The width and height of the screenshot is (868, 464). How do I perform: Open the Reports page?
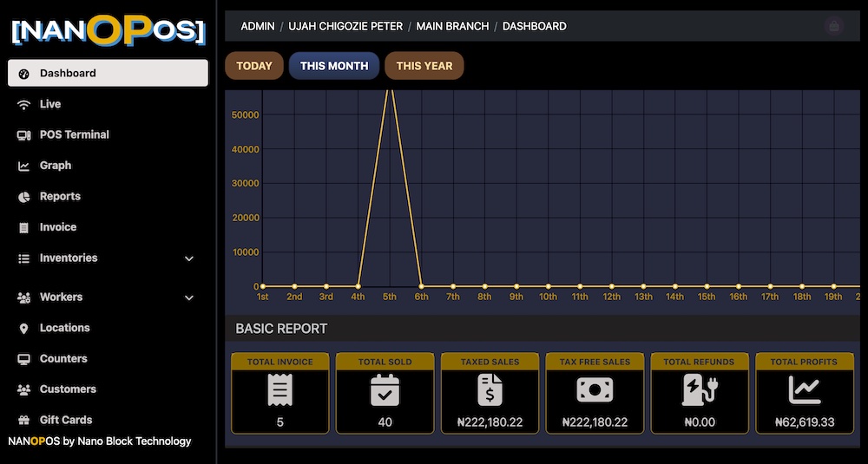click(108, 196)
